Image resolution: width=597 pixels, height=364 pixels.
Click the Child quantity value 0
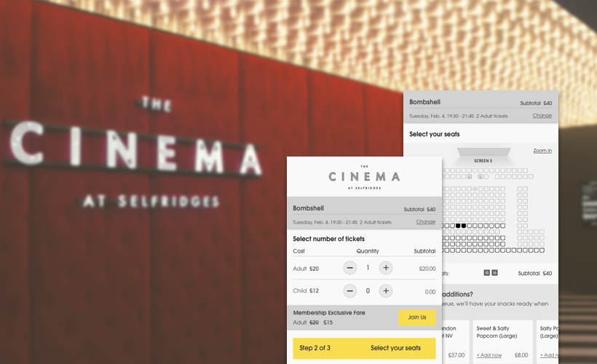368,291
